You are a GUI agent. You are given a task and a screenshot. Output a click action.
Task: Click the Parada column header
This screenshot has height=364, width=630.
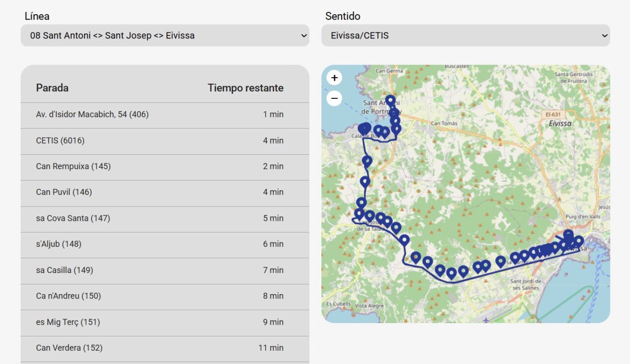tap(52, 88)
